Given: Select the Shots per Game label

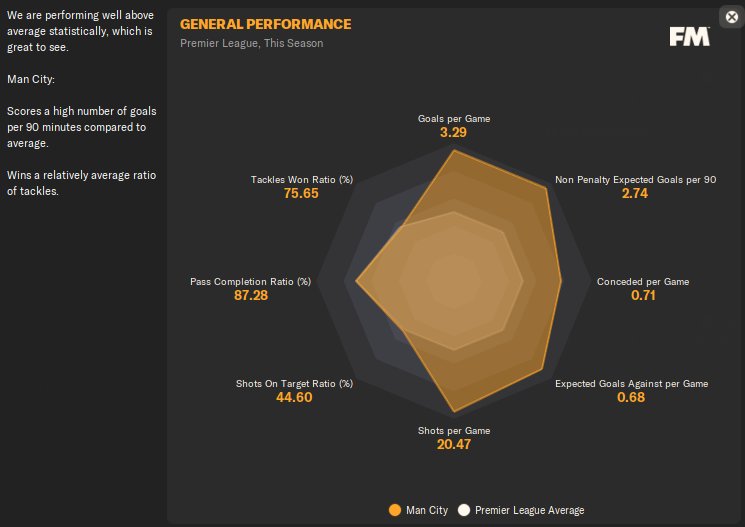Looking at the screenshot, I should point(454,431).
